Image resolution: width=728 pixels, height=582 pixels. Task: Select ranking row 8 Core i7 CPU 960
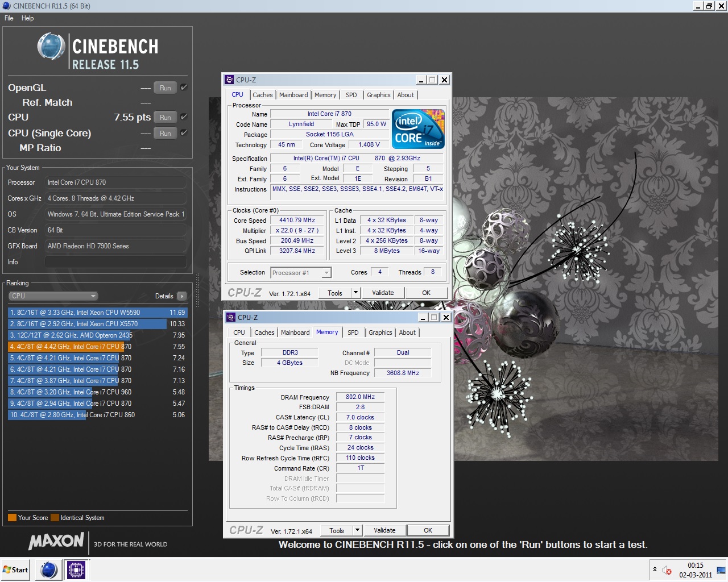coord(97,392)
